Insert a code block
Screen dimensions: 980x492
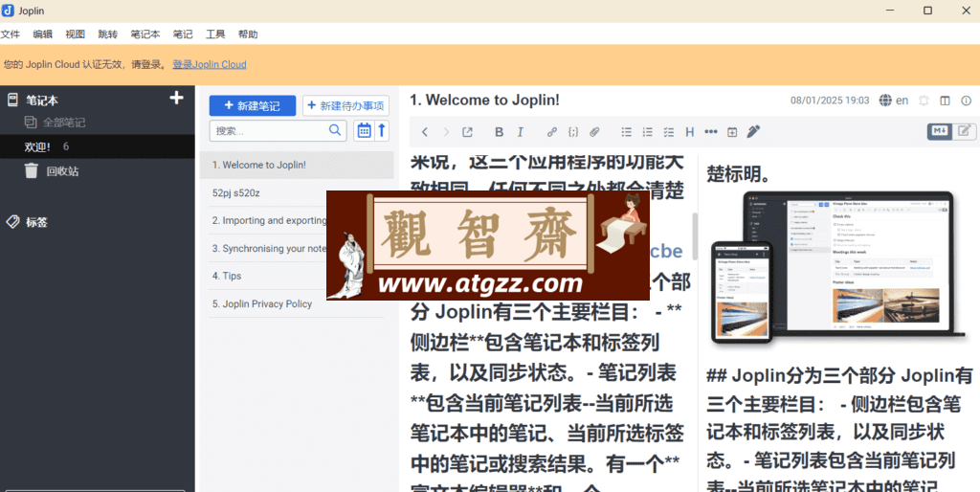573,132
